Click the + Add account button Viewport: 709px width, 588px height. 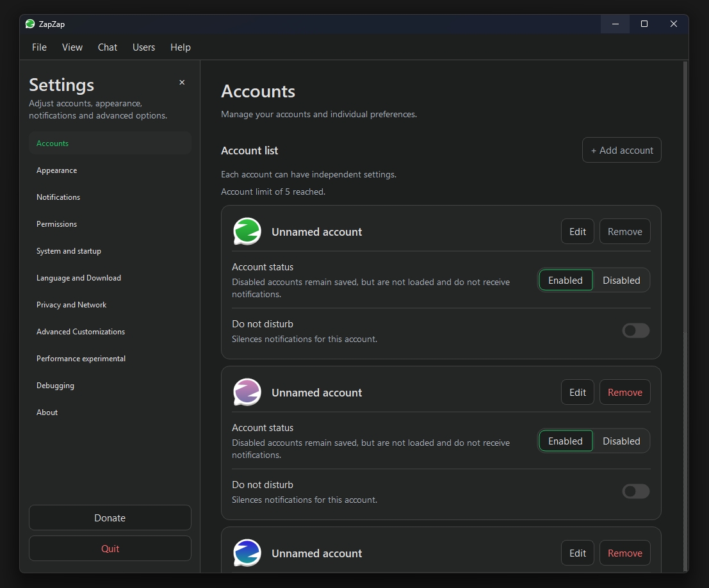pyautogui.click(x=622, y=150)
